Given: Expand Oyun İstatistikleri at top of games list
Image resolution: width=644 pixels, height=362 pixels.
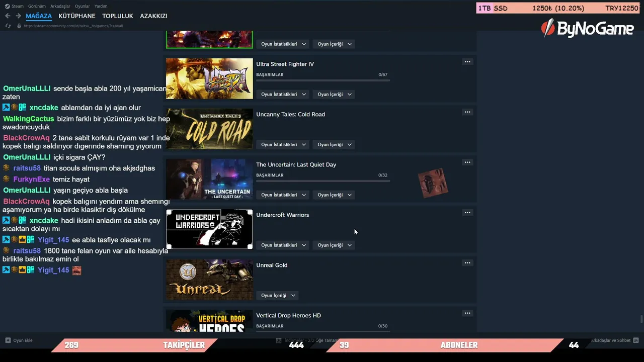Looking at the screenshot, I should coord(283,44).
